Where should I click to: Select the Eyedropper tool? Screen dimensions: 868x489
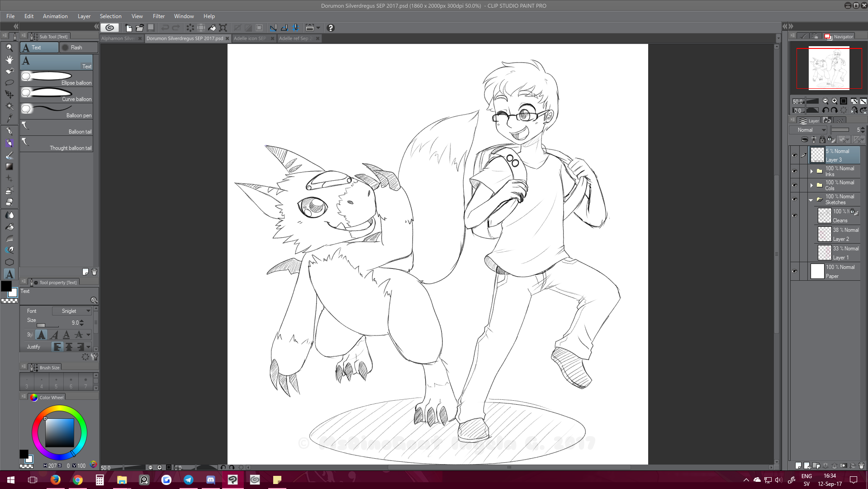pyautogui.click(x=9, y=119)
